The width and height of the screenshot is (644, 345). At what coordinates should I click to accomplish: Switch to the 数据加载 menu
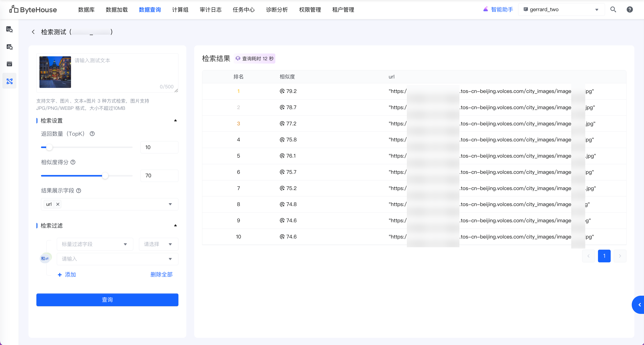pyautogui.click(x=116, y=9)
